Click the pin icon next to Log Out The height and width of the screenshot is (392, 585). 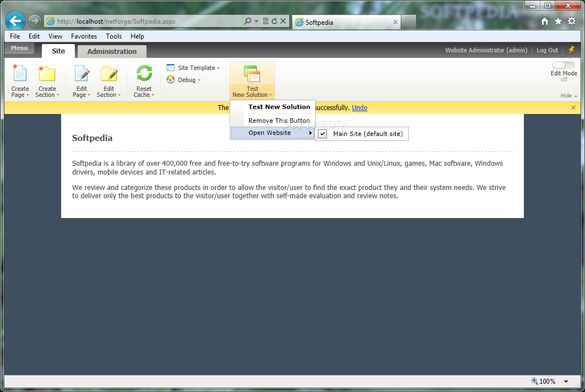[x=572, y=50]
